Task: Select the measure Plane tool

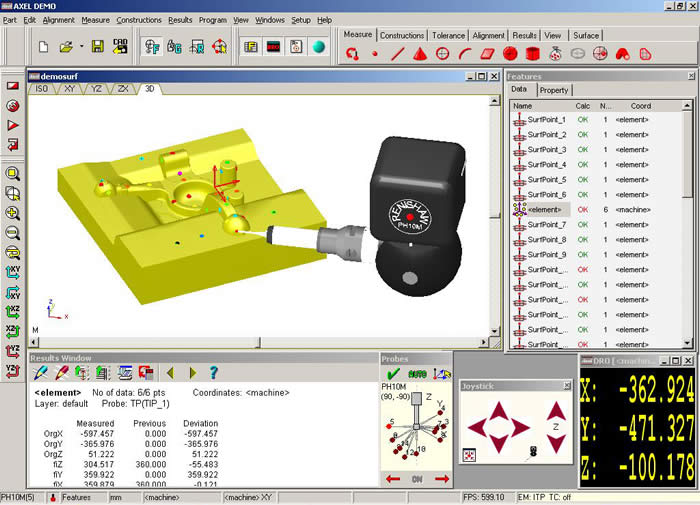Action: pyautogui.click(x=488, y=54)
